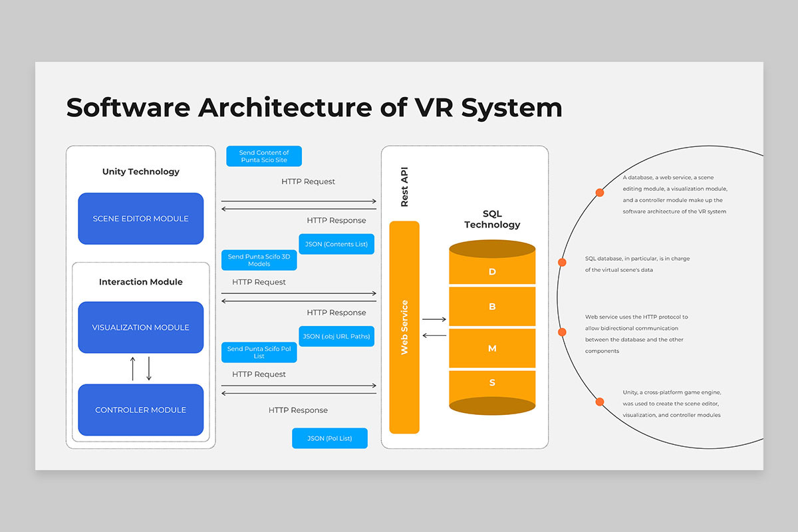Click the SCENE EDITOR MODULE block
This screenshot has width=798, height=532.
pyautogui.click(x=140, y=219)
